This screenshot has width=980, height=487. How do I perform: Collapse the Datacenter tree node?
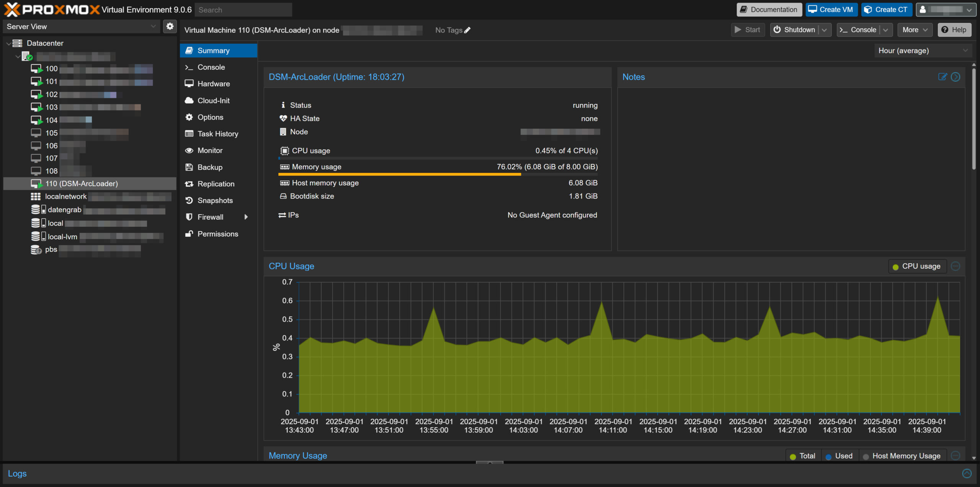pyautogui.click(x=8, y=44)
